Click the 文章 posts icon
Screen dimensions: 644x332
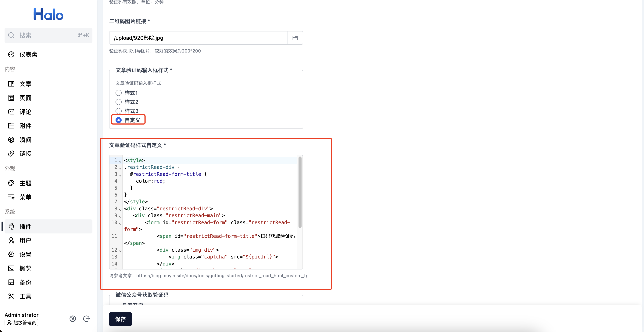11,84
